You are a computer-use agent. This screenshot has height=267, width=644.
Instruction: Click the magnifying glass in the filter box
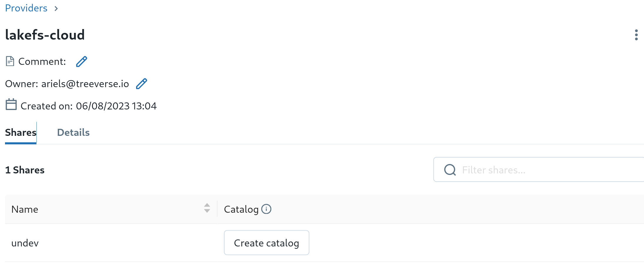click(x=449, y=170)
